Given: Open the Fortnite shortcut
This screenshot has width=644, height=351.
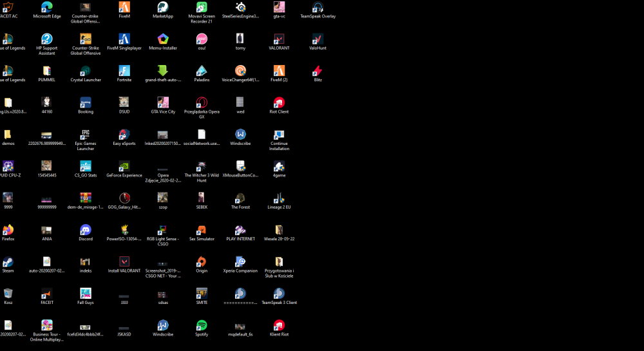Looking at the screenshot, I should click(x=124, y=71).
